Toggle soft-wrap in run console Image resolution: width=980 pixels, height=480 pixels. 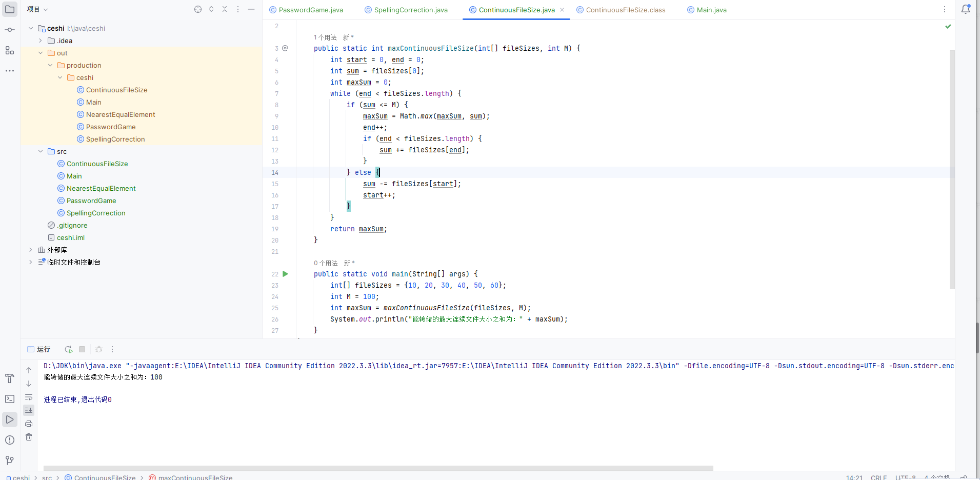point(29,397)
